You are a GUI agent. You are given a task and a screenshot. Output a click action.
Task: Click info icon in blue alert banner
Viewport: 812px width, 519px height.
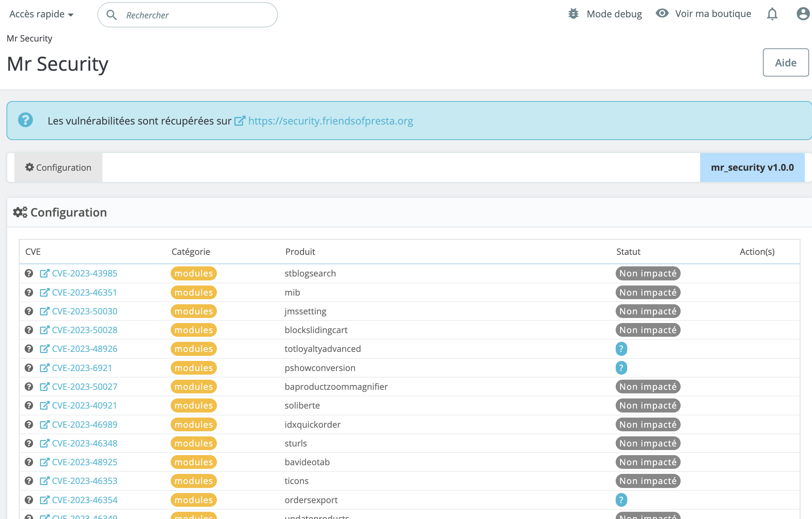tap(26, 120)
